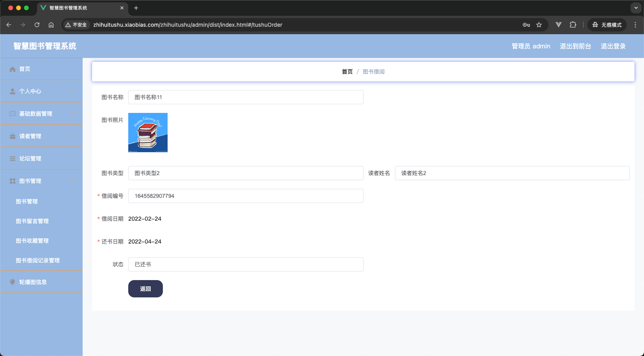The image size is (644, 356).
Task: Click the 图书借阅 breadcrumb item
Action: [x=374, y=72]
